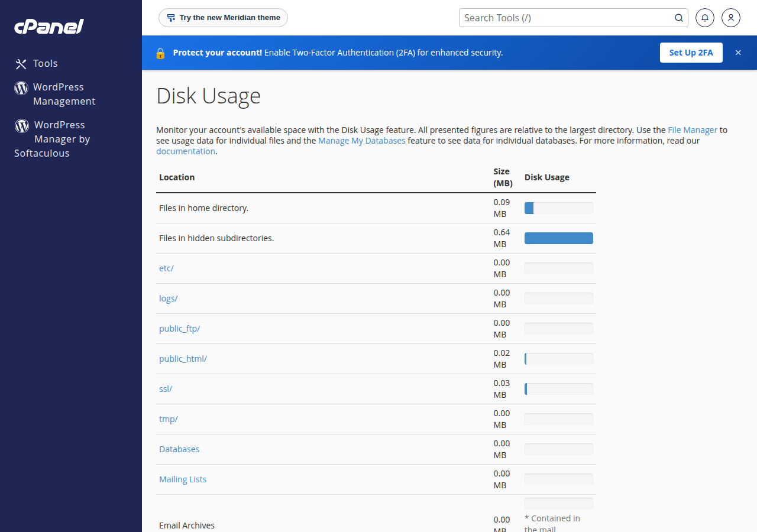Click the WordPress Management logo icon
The height and width of the screenshot is (532, 757).
tap(21, 88)
